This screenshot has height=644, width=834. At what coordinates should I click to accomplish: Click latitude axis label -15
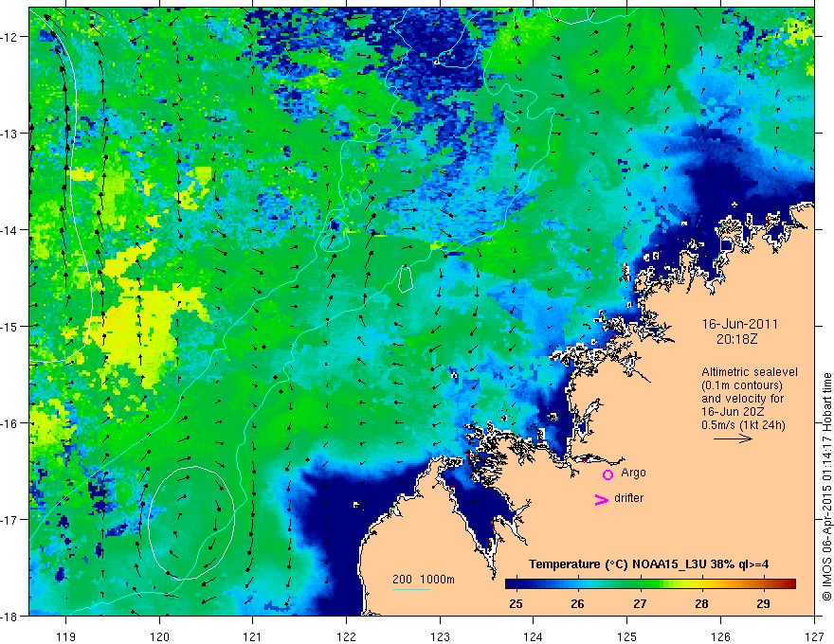[x=9, y=326]
